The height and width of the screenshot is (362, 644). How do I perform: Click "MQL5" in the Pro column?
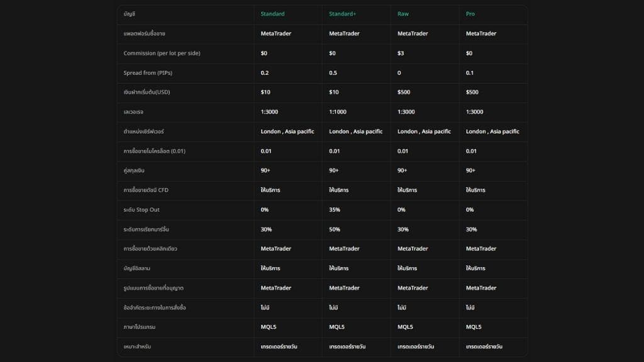474,327
